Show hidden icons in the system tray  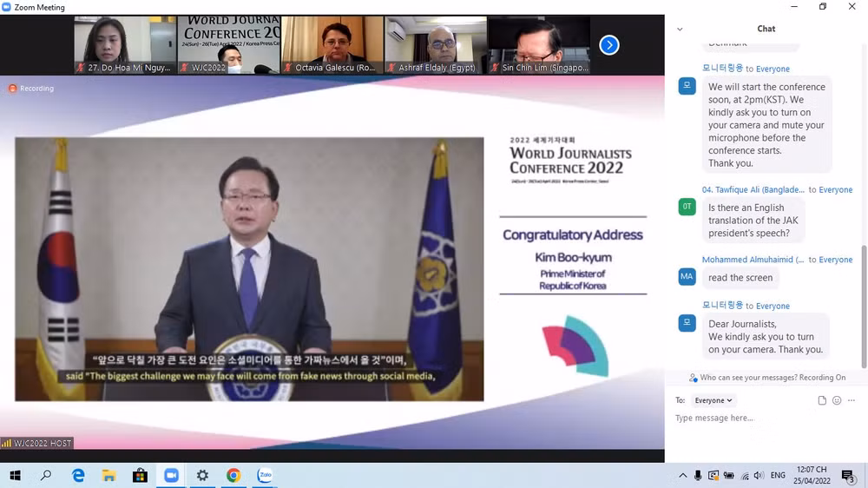682,475
